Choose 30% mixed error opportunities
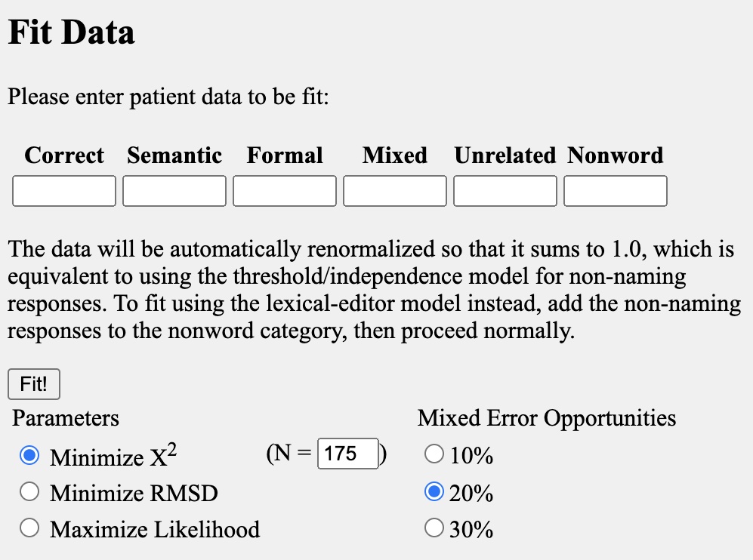 pyautogui.click(x=434, y=528)
